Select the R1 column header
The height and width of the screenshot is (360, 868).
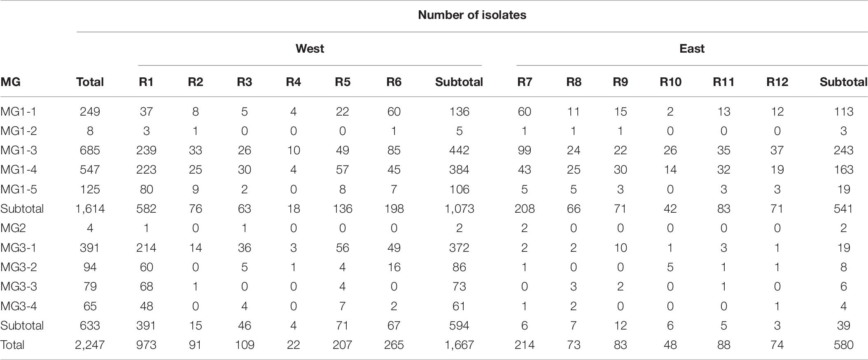(x=146, y=82)
